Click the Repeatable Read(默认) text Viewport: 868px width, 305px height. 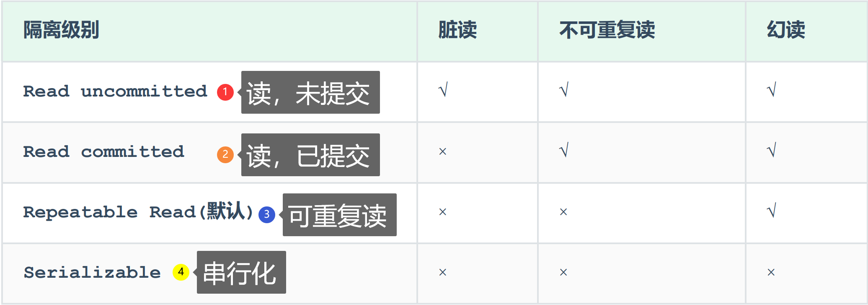tap(138, 212)
